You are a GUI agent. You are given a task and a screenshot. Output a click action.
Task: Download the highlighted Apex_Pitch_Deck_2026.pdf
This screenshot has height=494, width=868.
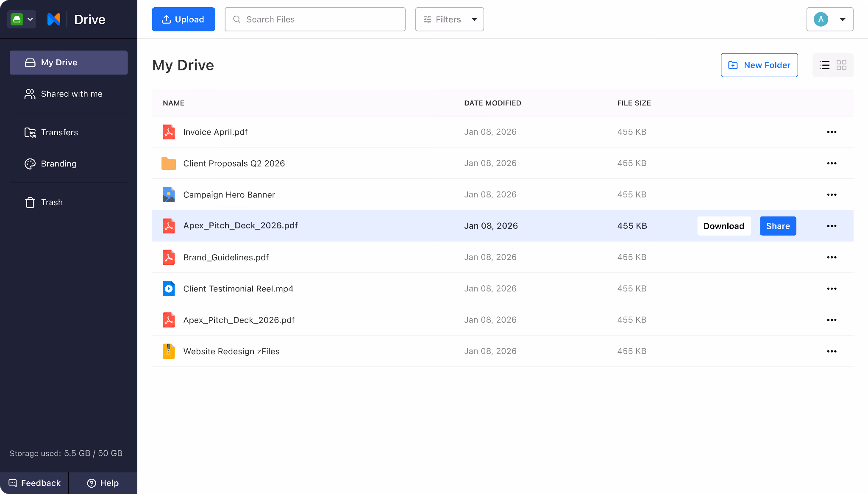pyautogui.click(x=724, y=226)
